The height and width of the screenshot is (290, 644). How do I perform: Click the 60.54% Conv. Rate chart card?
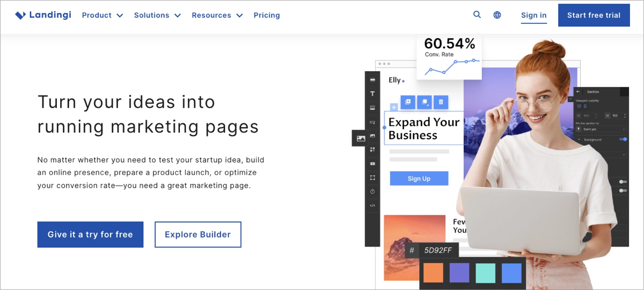449,57
